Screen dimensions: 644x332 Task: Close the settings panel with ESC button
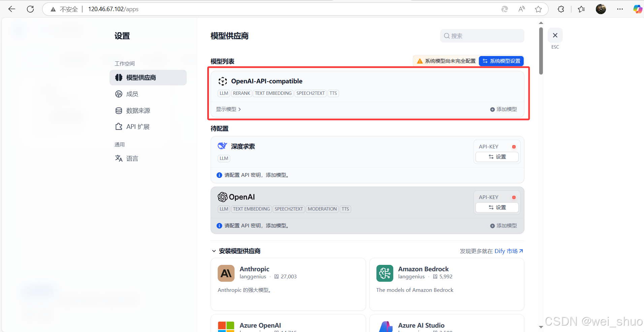(555, 35)
